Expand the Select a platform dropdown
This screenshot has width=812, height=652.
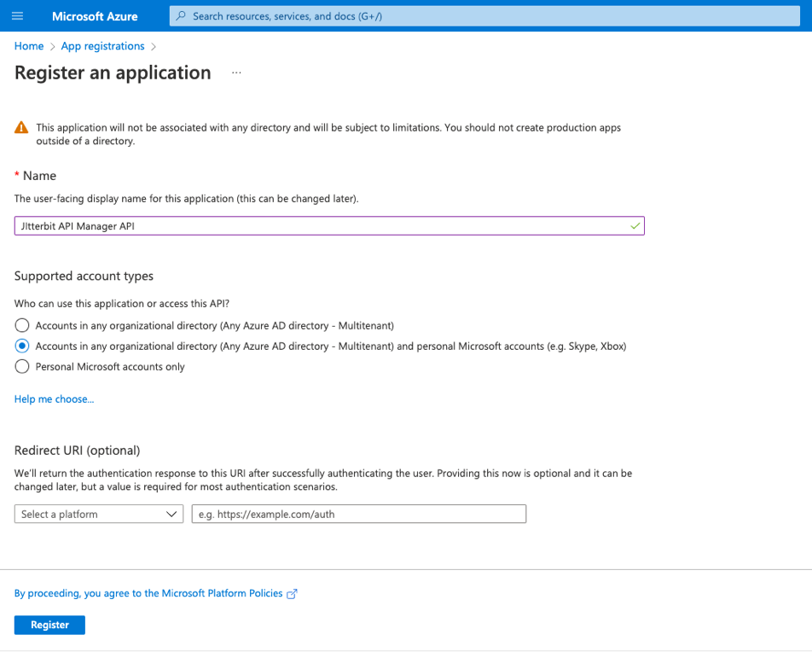[x=99, y=514]
